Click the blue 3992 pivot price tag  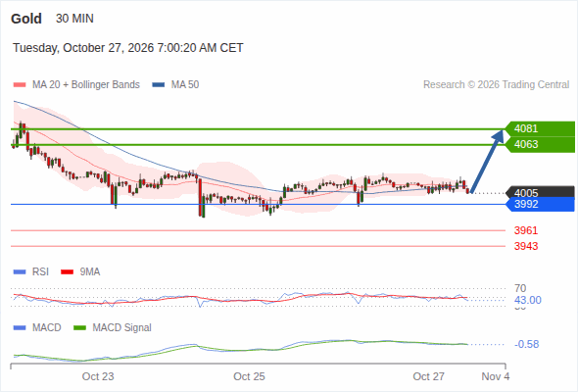540,204
